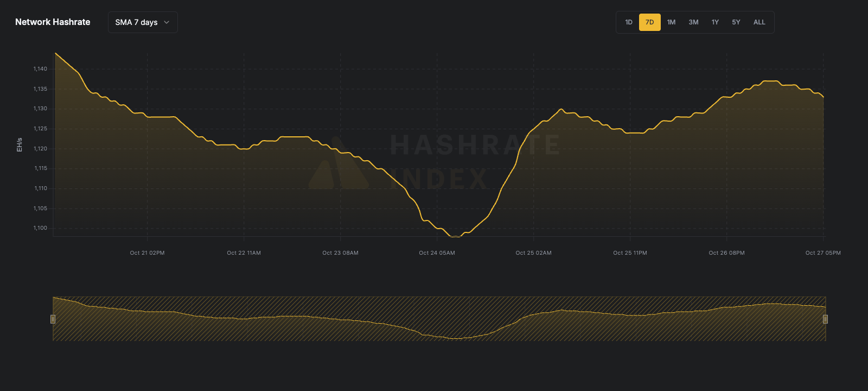Click the Oct 24 05AM axis label
The height and width of the screenshot is (391, 868).
click(437, 253)
